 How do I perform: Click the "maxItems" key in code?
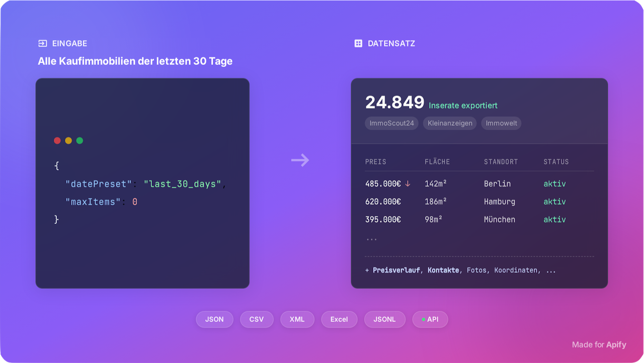coord(93,202)
